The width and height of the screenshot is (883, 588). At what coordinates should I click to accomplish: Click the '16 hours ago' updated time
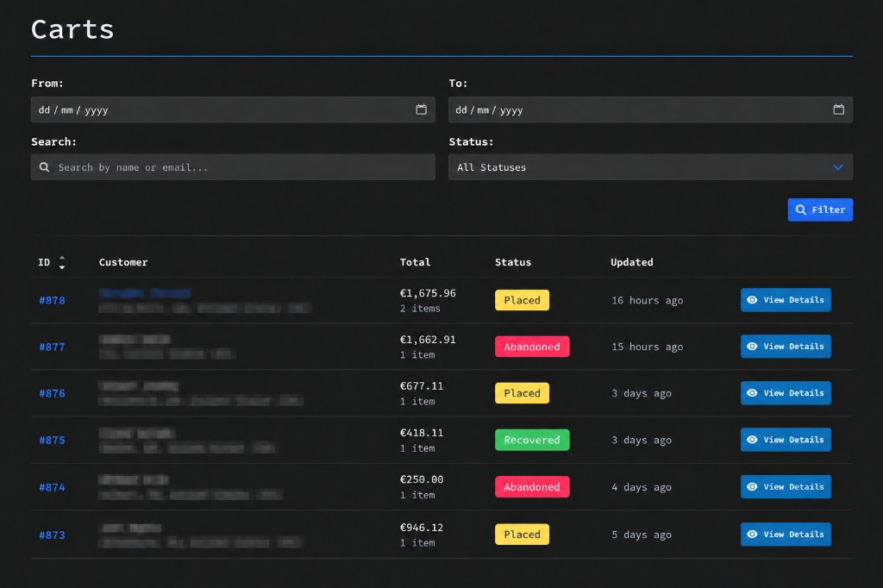tap(647, 300)
